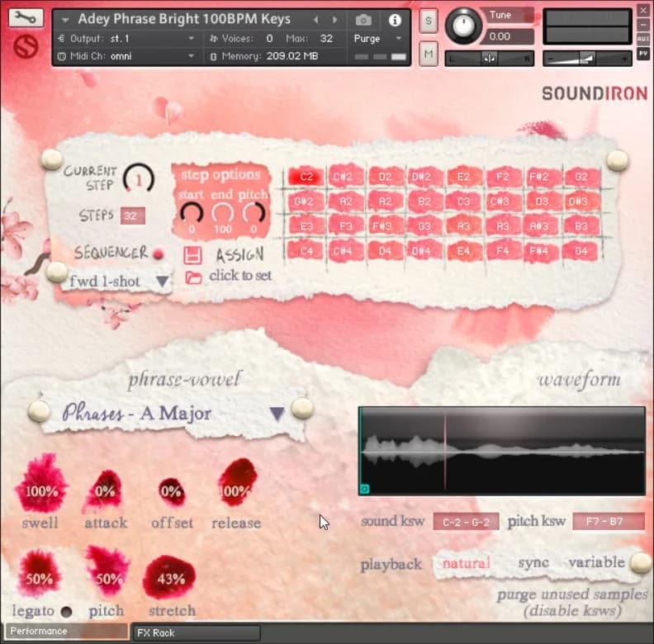Switch to the FX Rack tab
The width and height of the screenshot is (654, 644).
(x=157, y=633)
